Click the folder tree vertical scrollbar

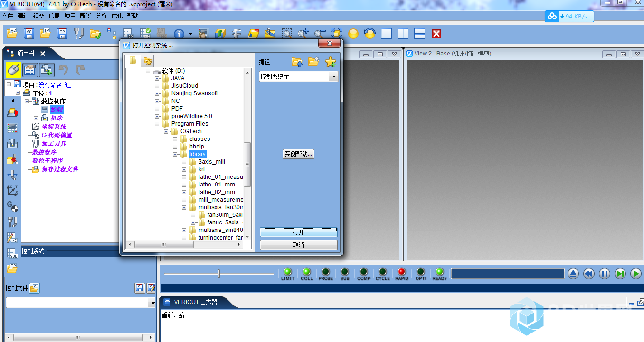[247, 165]
